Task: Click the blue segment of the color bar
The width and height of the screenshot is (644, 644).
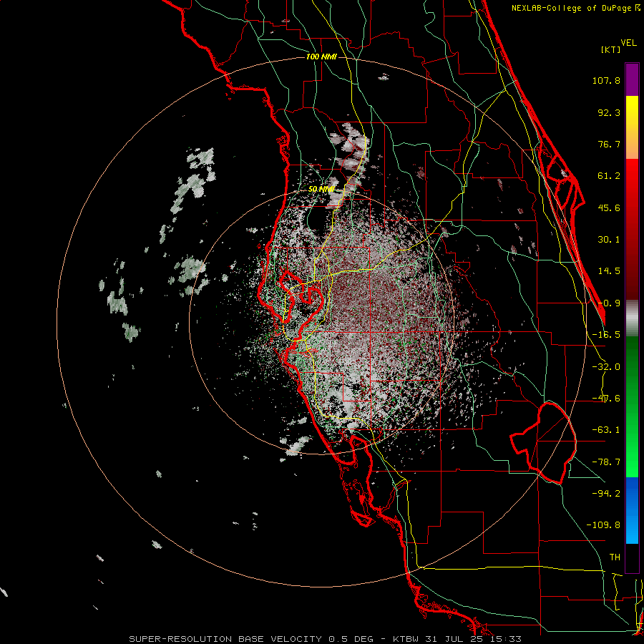Action: (x=632, y=510)
